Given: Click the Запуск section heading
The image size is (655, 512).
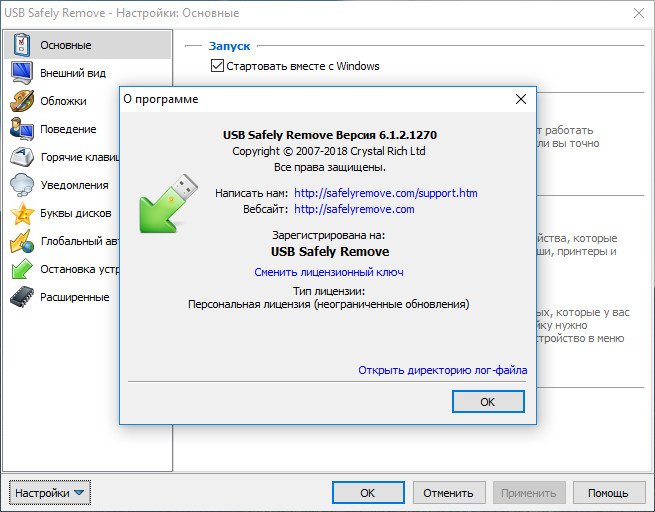Looking at the screenshot, I should point(229,46).
